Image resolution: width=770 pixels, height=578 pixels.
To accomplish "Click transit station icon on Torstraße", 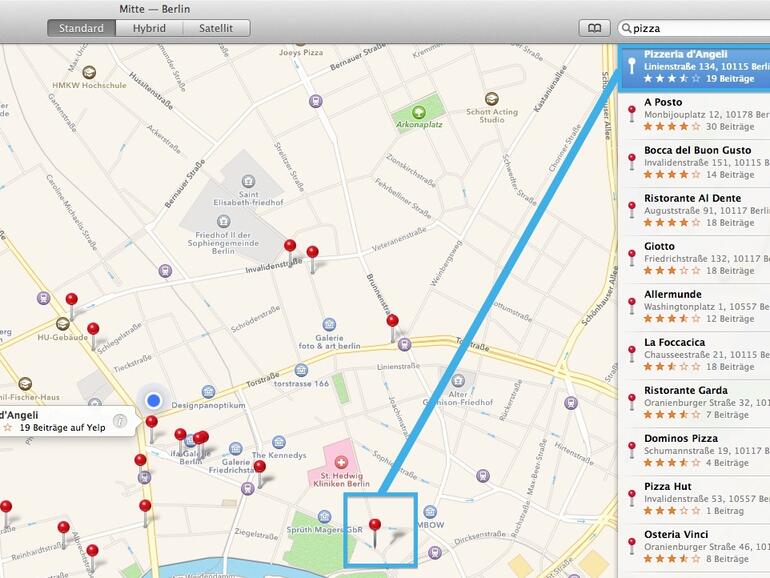I will tap(404, 345).
